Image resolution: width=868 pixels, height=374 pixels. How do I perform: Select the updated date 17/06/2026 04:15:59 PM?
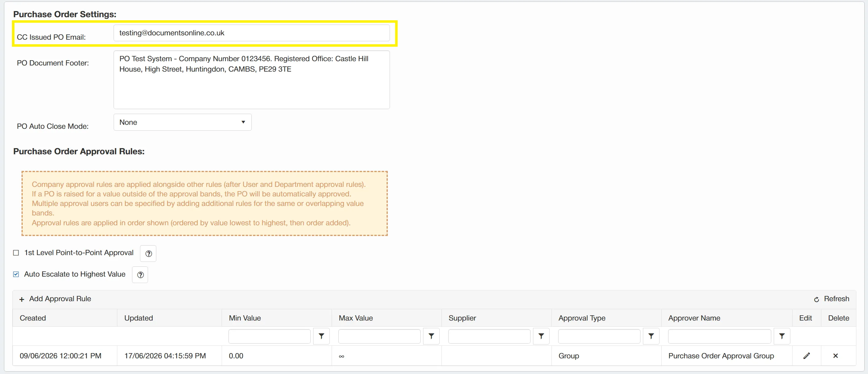(165, 356)
